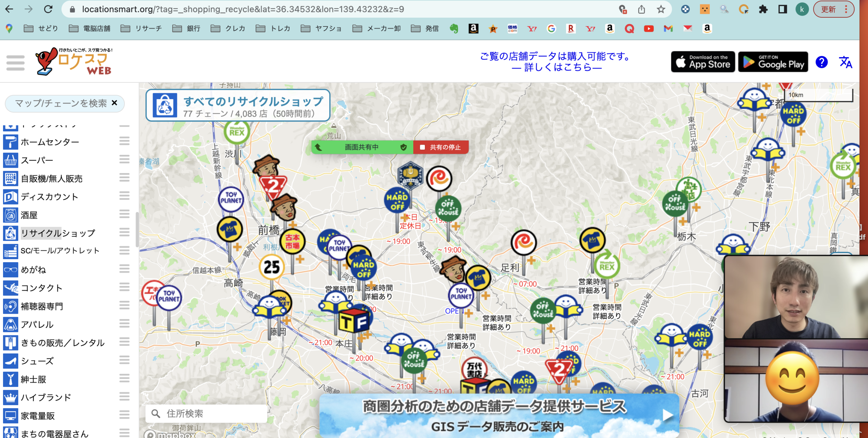868x438 pixels.
Task: Open the help question mark icon
Action: [822, 62]
